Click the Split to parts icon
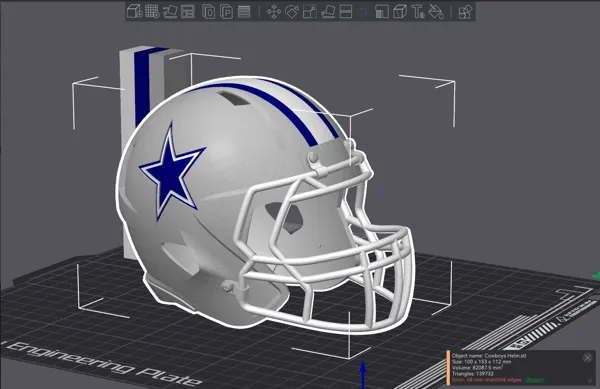The height and width of the screenshot is (389, 600). point(227,11)
